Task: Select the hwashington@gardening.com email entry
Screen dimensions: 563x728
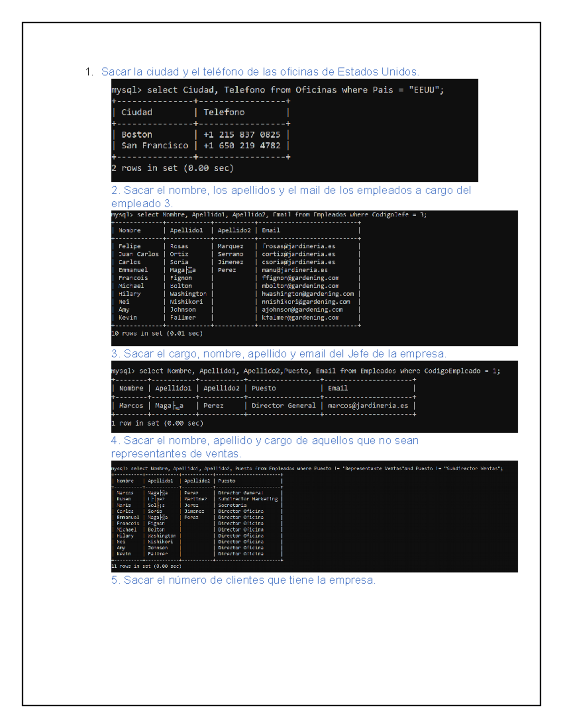Action: tap(308, 294)
